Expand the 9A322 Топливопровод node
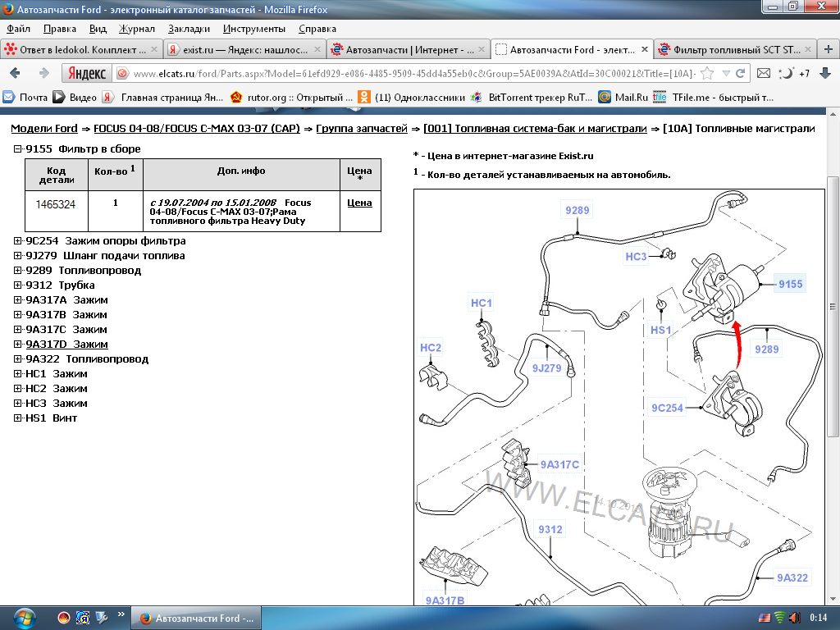Image resolution: width=840 pixels, height=630 pixels. (x=18, y=359)
